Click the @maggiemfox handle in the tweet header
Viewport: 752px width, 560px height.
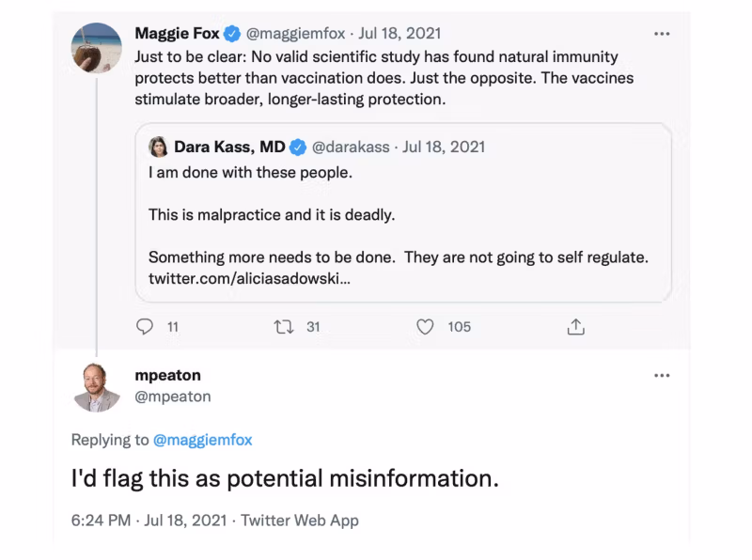pyautogui.click(x=295, y=34)
